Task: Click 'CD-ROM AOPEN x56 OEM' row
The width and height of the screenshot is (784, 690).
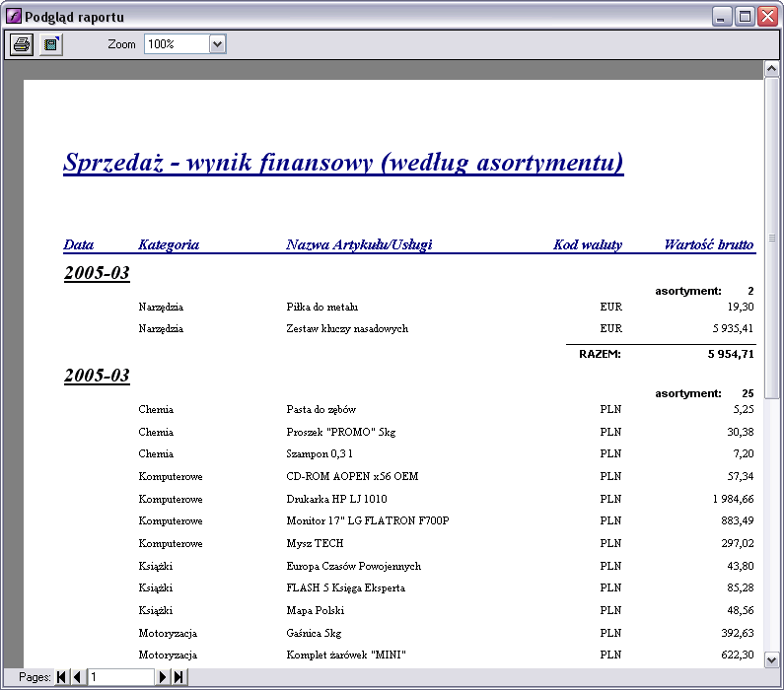Action: click(x=446, y=477)
